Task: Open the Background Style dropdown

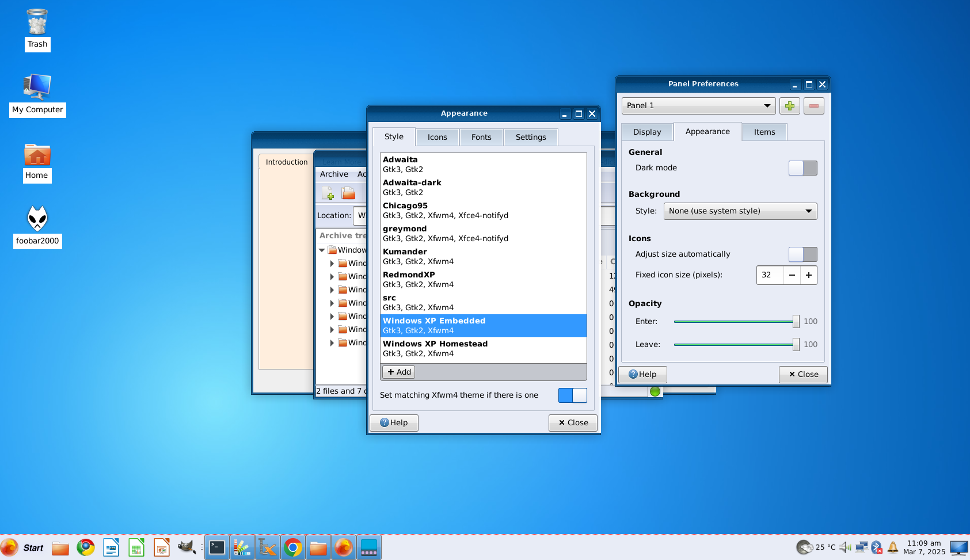Action: [x=740, y=211]
